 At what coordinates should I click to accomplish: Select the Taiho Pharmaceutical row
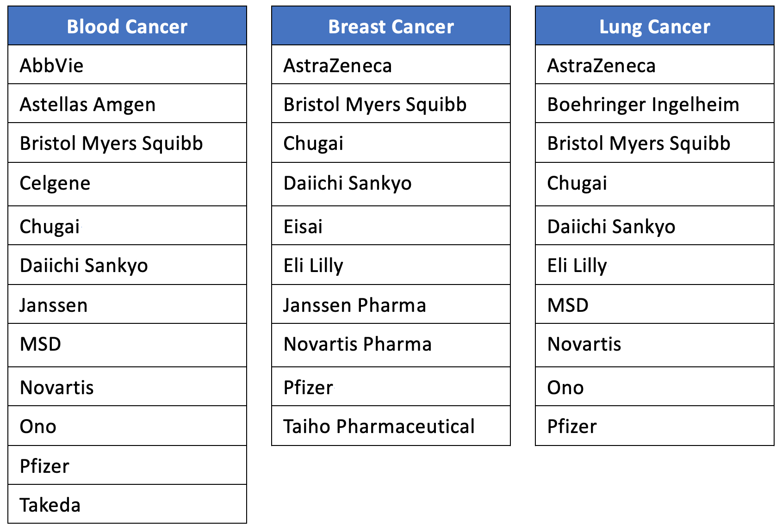click(x=379, y=426)
